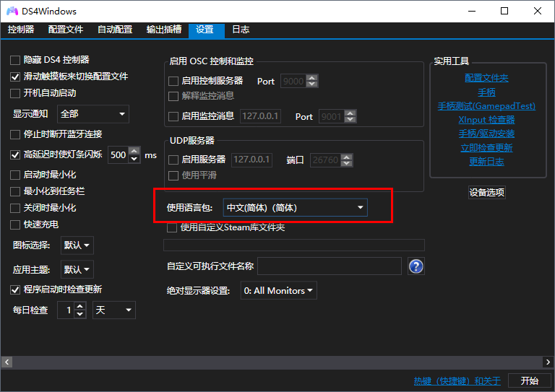
Task: Increase the 每日检查 interval number
Action: click(80, 307)
